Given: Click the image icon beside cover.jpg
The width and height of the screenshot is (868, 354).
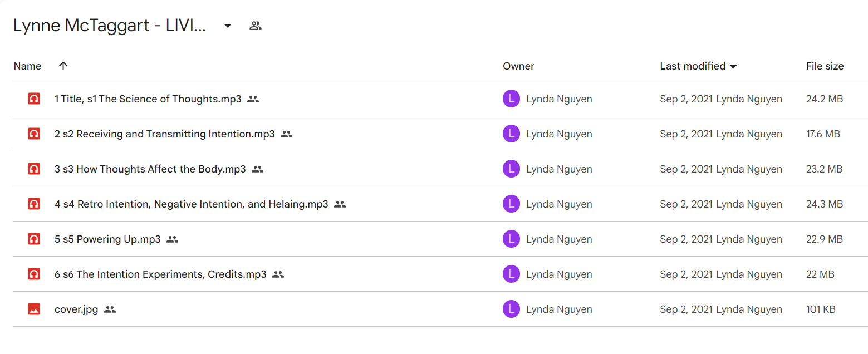Looking at the screenshot, I should (34, 309).
